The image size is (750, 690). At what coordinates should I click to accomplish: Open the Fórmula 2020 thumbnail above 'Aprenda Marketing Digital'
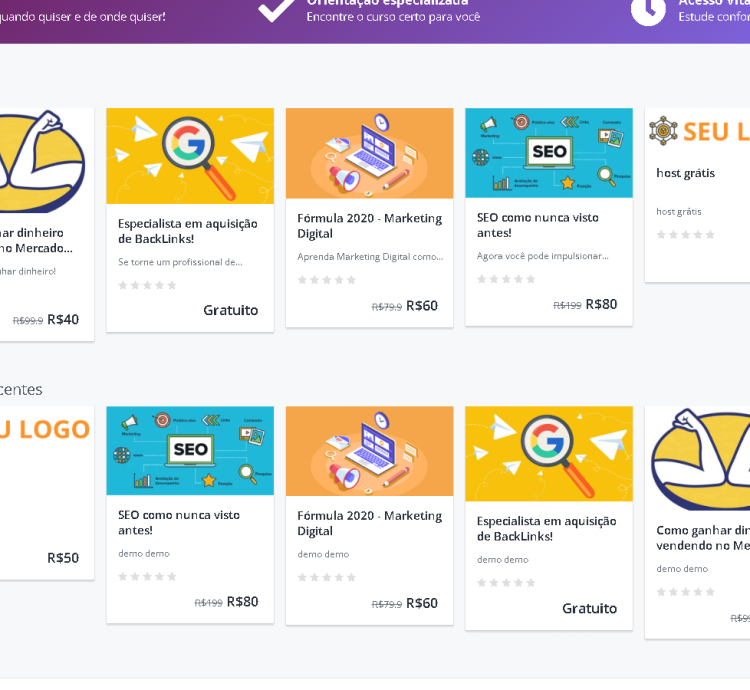click(x=369, y=153)
